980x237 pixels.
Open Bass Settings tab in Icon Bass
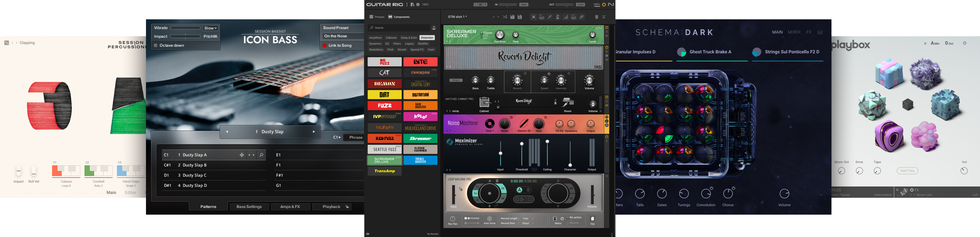point(249,207)
